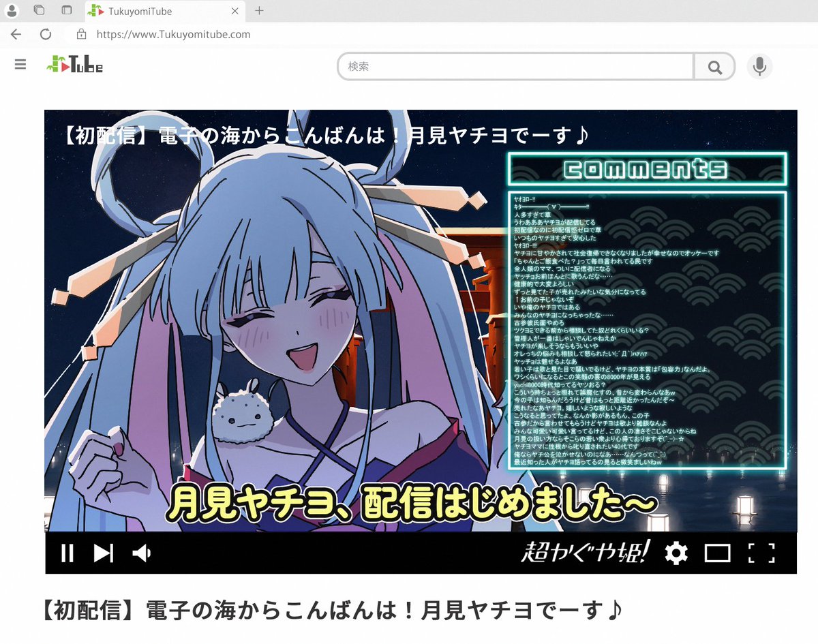The width and height of the screenshot is (818, 644).
Task: Start voice search with the microphone icon
Action: (x=759, y=67)
